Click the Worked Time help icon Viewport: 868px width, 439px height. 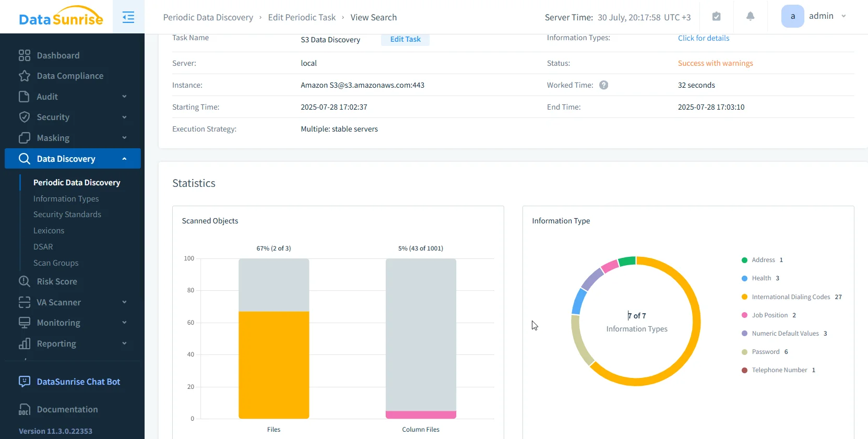point(603,85)
